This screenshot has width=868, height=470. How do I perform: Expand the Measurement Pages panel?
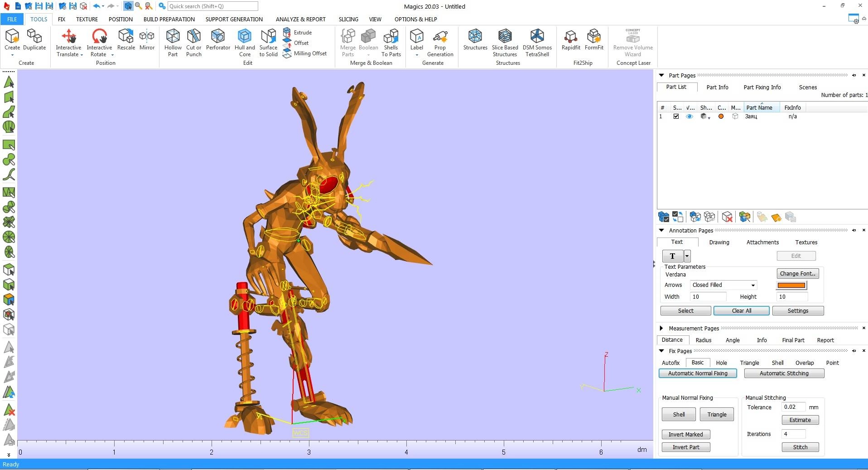tap(661, 328)
